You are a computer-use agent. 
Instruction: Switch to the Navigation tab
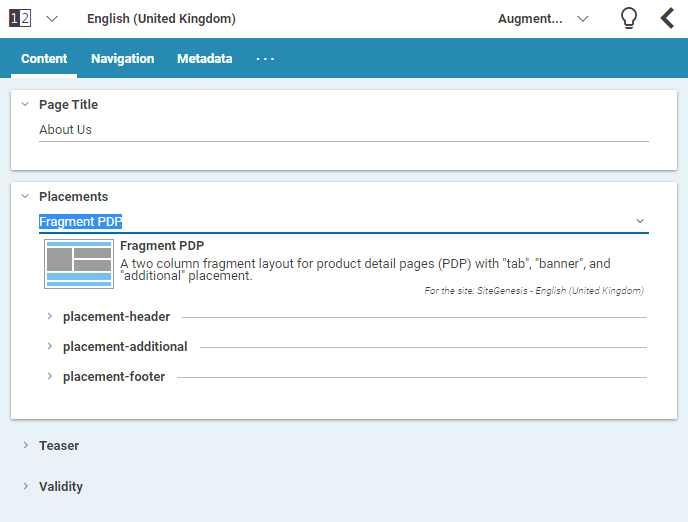122,59
